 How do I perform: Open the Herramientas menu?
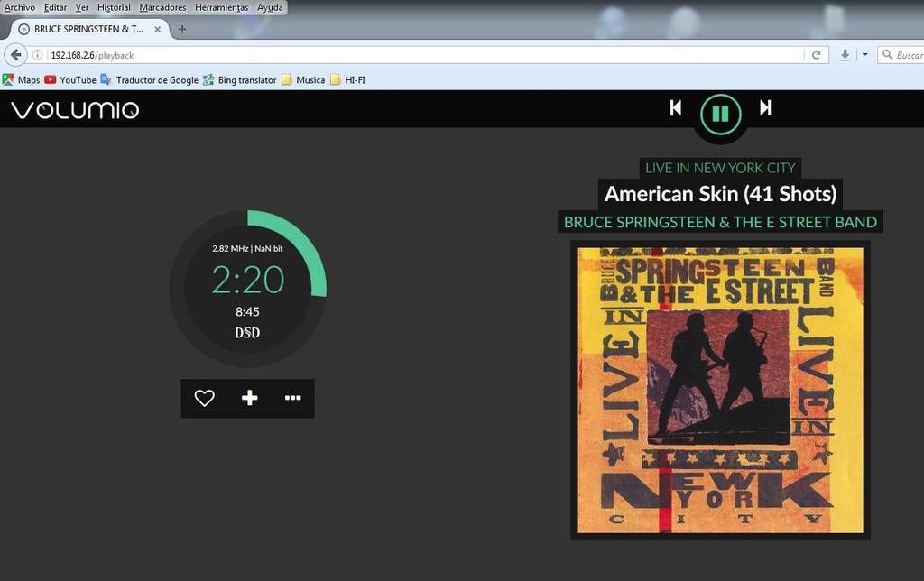pos(222,7)
